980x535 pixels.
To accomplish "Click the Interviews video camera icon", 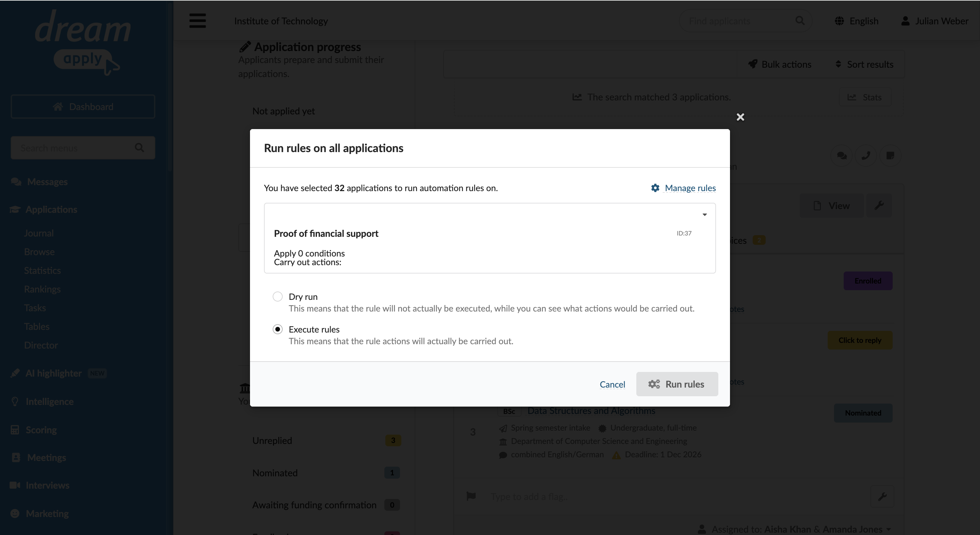I will point(15,485).
